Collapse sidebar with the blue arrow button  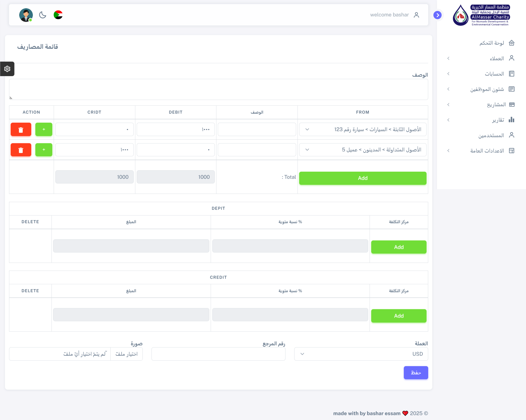tap(438, 15)
